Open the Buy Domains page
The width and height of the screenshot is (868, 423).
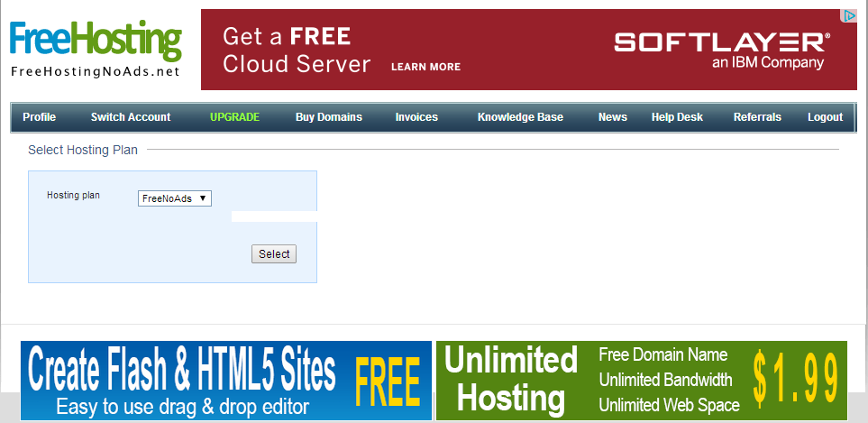pyautogui.click(x=329, y=117)
